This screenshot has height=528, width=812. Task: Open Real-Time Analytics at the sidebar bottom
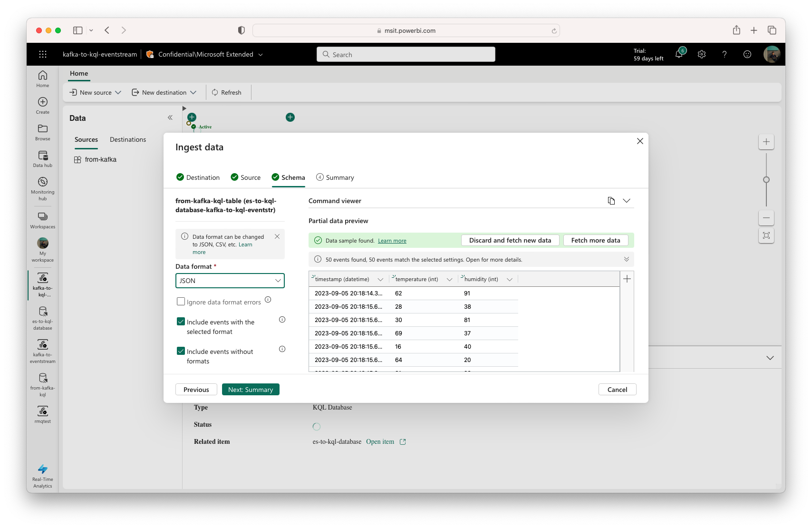(x=42, y=476)
